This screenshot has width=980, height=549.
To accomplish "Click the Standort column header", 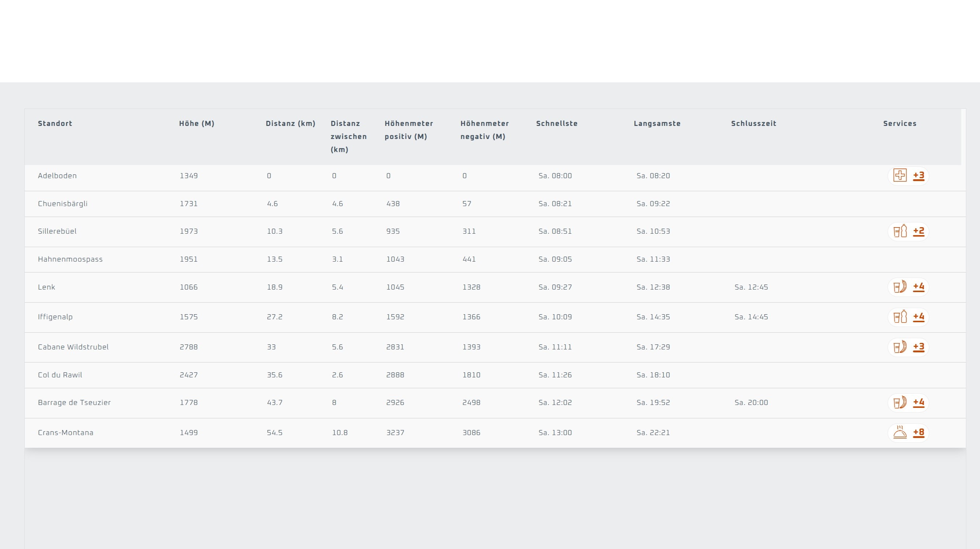I will click(55, 123).
